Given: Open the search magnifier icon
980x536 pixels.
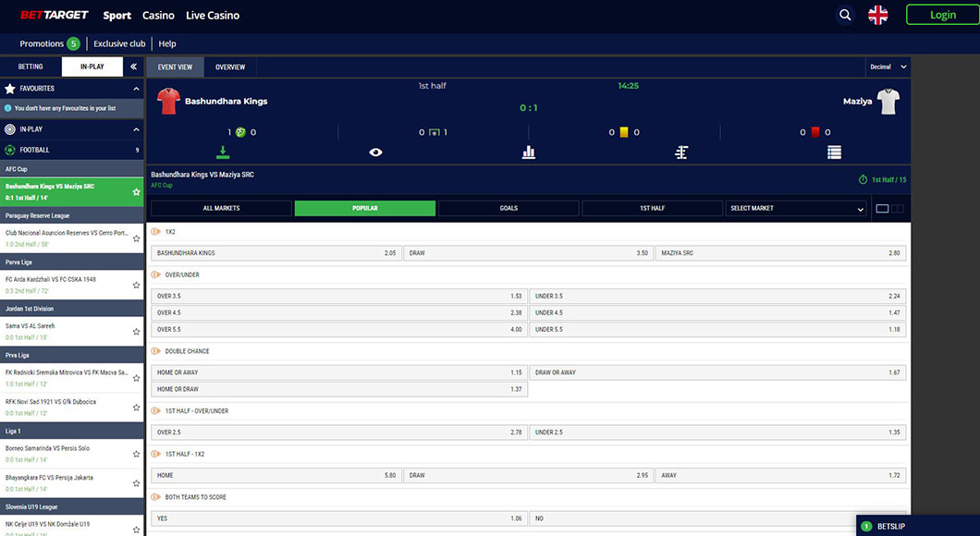Looking at the screenshot, I should [x=845, y=15].
